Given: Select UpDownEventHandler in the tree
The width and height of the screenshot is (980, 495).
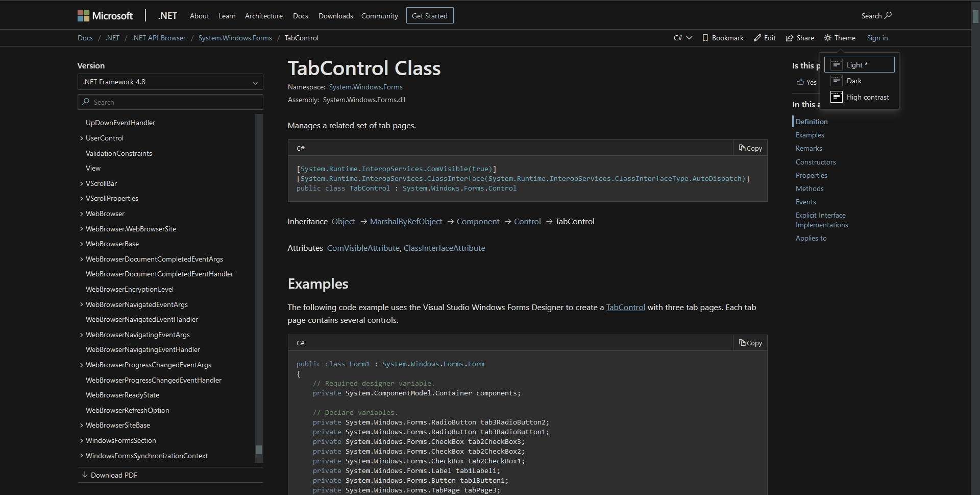Looking at the screenshot, I should click(x=120, y=123).
